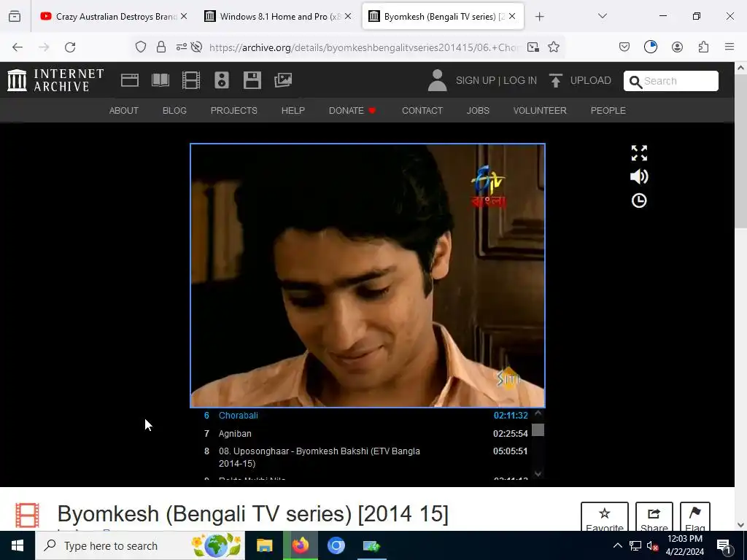This screenshot has height=560, width=747.
Task: Open File Explorer from the taskbar
Action: 264,545
